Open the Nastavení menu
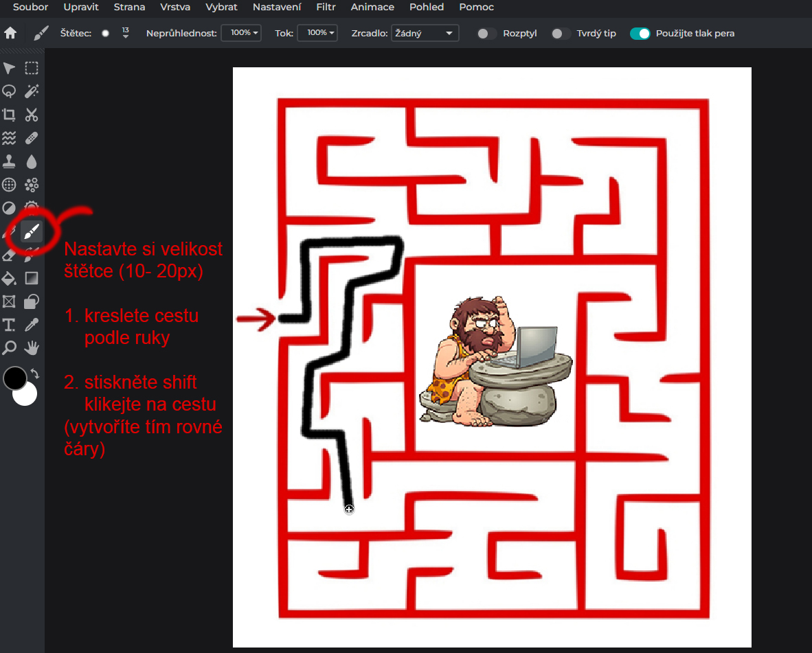812x653 pixels. 277,8
